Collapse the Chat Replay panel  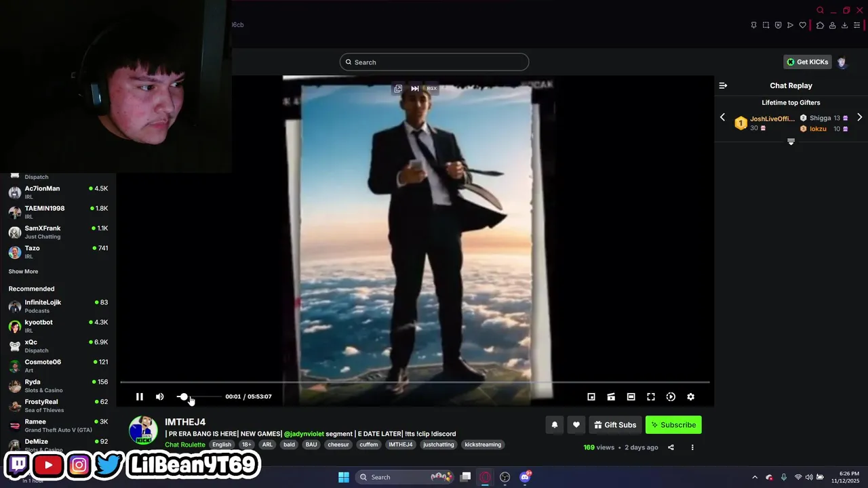click(723, 85)
